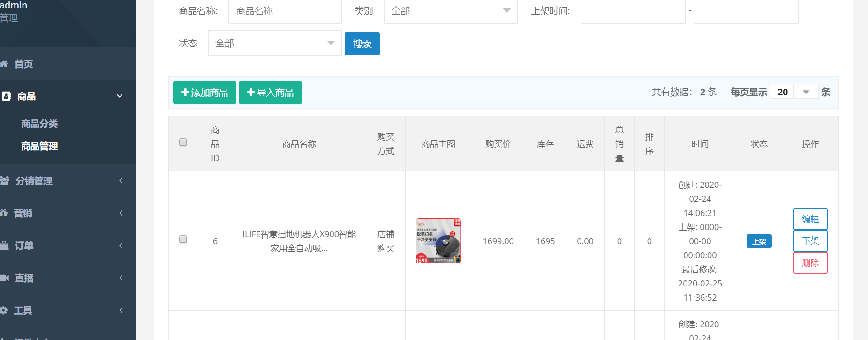Open 商品分类 submenu item
868x340 pixels.
pos(39,124)
